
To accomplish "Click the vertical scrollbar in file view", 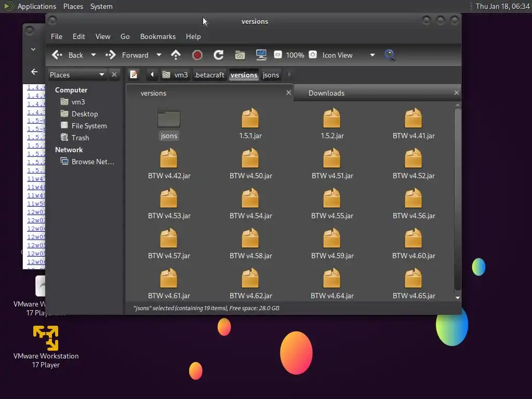I will tap(457, 197).
